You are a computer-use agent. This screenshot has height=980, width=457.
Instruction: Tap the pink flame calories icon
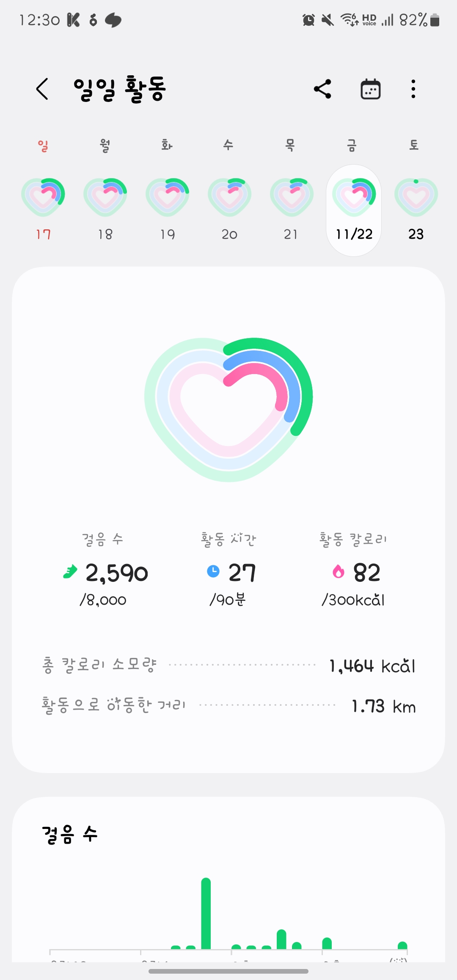pyautogui.click(x=339, y=572)
